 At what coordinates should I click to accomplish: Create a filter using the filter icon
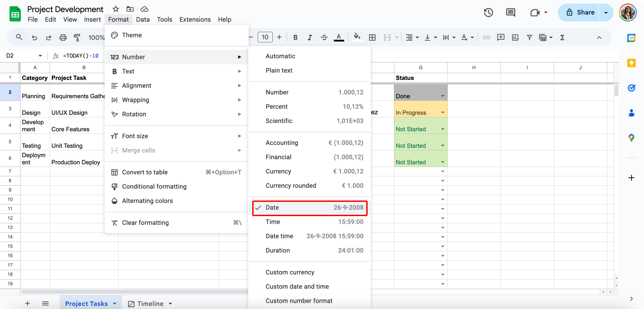530,37
